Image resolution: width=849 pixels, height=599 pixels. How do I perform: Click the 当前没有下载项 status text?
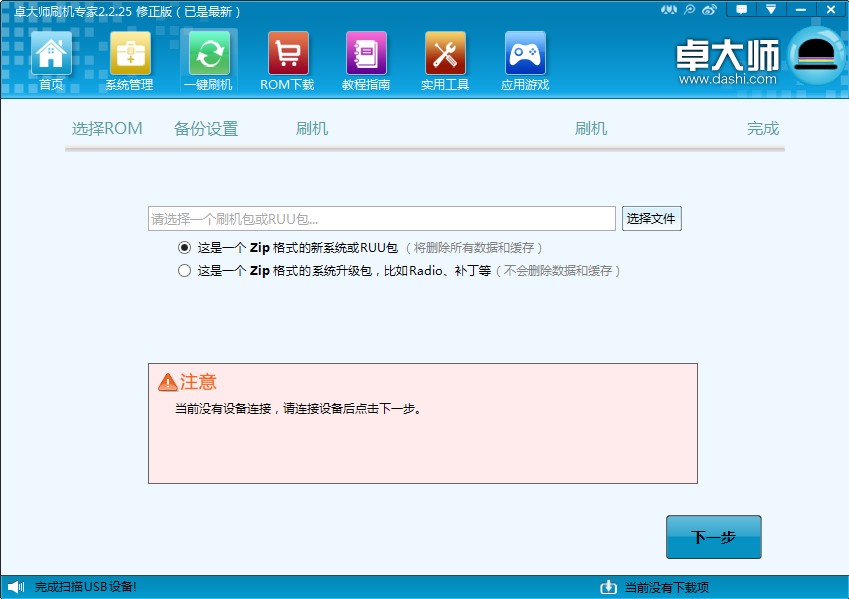click(667, 587)
